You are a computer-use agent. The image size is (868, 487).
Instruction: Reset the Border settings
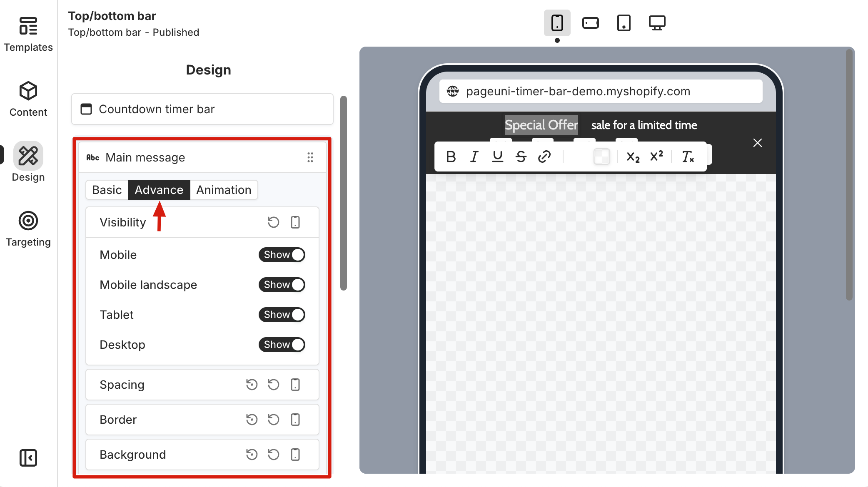274,420
